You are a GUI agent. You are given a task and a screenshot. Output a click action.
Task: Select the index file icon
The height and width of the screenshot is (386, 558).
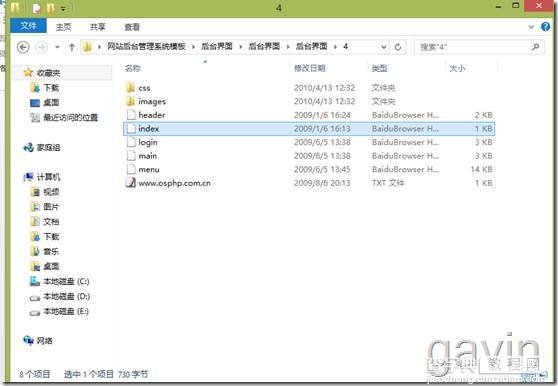pos(131,128)
